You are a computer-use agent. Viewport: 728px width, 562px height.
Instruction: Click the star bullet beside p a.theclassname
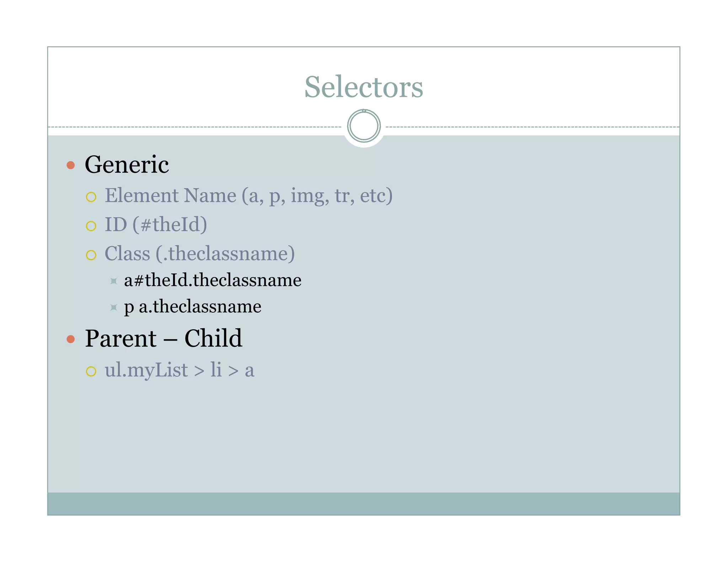[113, 307]
